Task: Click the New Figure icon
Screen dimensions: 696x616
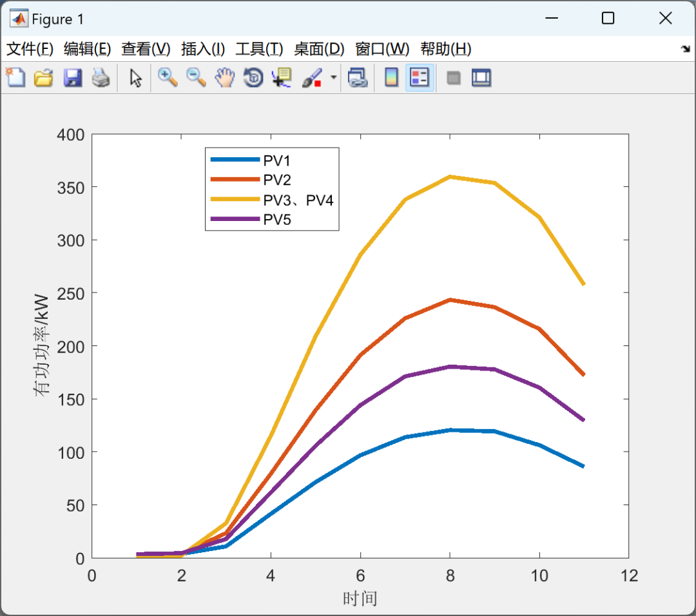Action: (x=15, y=78)
